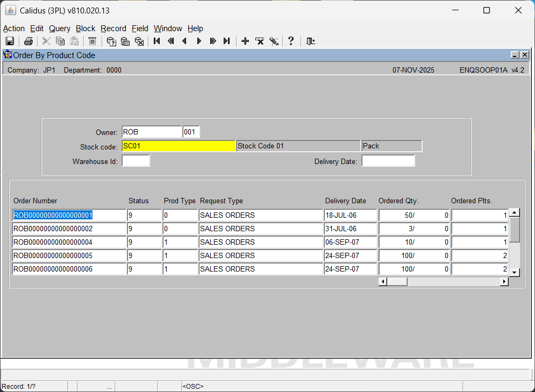Viewport: 535px width, 392px height.
Task: Click horizontal scrollbar right arrow
Action: 504,282
